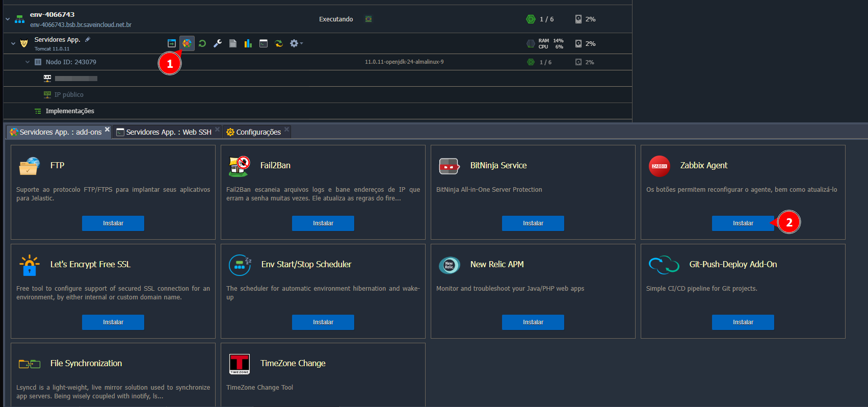
Task: Open the log file document icon
Action: click(x=233, y=43)
